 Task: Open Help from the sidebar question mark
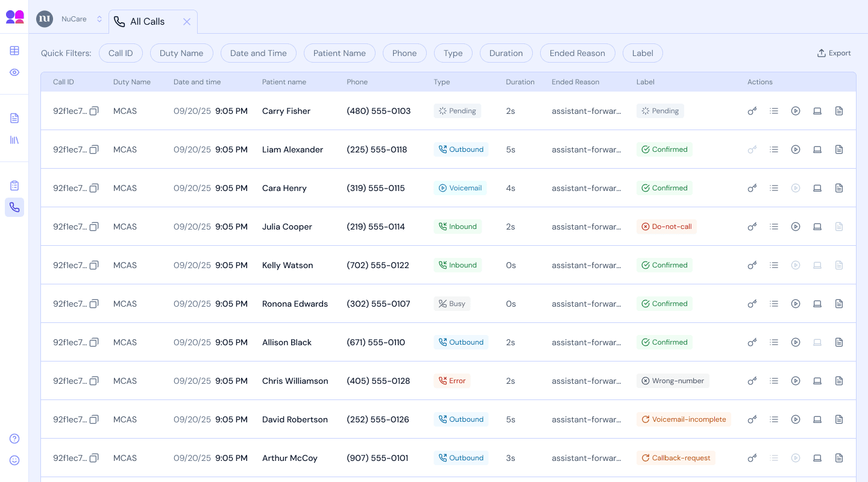[x=14, y=439]
